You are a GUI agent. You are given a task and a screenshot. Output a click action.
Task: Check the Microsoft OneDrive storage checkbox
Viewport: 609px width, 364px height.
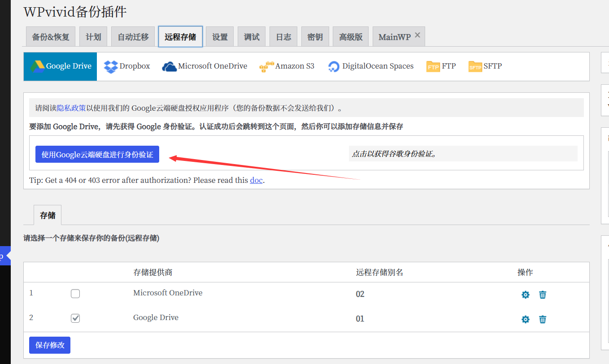click(75, 294)
